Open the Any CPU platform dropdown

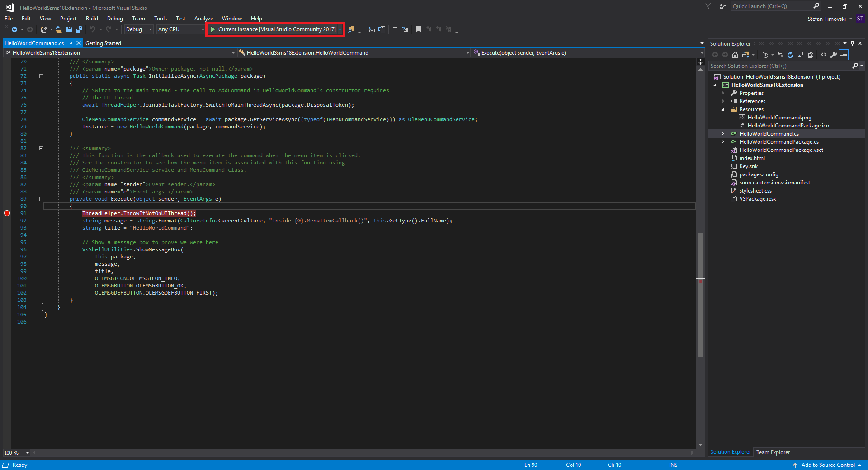(181, 29)
